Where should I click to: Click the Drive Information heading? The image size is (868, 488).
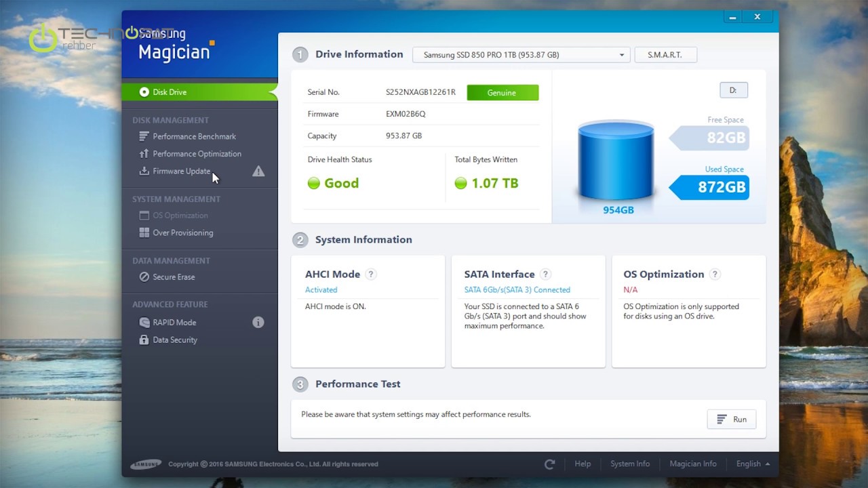359,54
